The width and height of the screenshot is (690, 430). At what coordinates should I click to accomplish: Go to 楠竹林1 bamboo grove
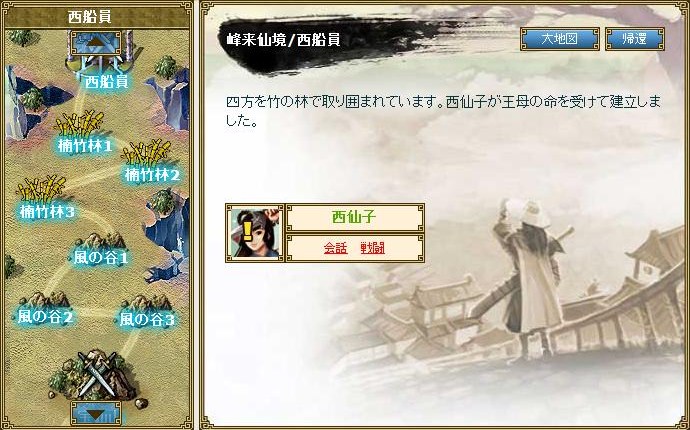(84, 146)
